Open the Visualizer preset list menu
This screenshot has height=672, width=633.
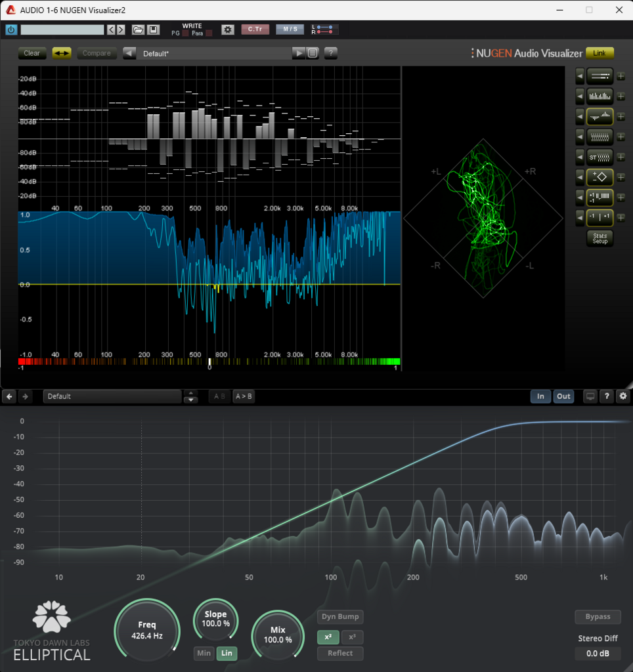(313, 53)
